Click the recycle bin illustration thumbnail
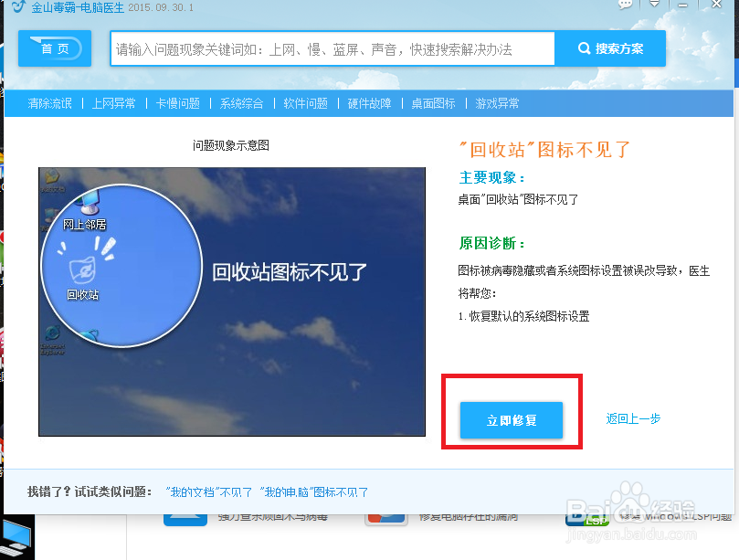 click(232, 301)
